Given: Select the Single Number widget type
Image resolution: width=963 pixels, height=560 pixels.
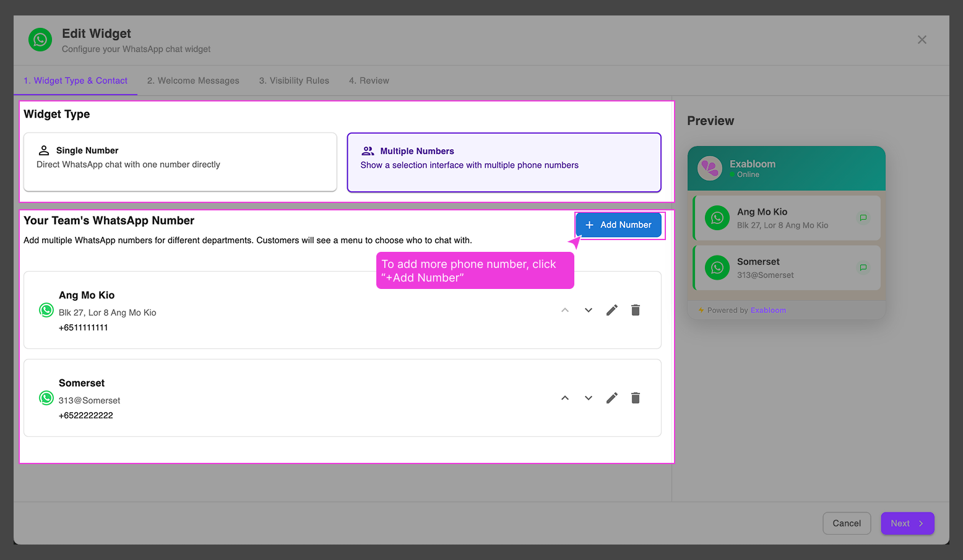Looking at the screenshot, I should pyautogui.click(x=179, y=162).
